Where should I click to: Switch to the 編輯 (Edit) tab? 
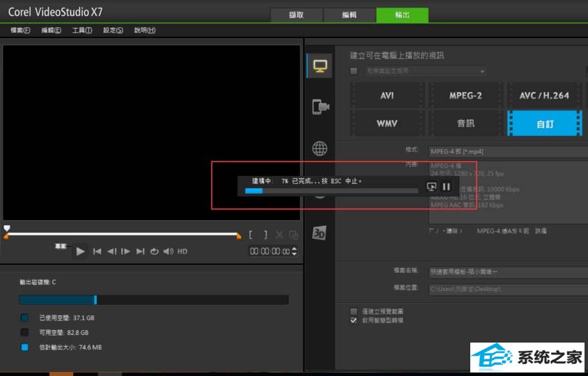[x=349, y=15]
